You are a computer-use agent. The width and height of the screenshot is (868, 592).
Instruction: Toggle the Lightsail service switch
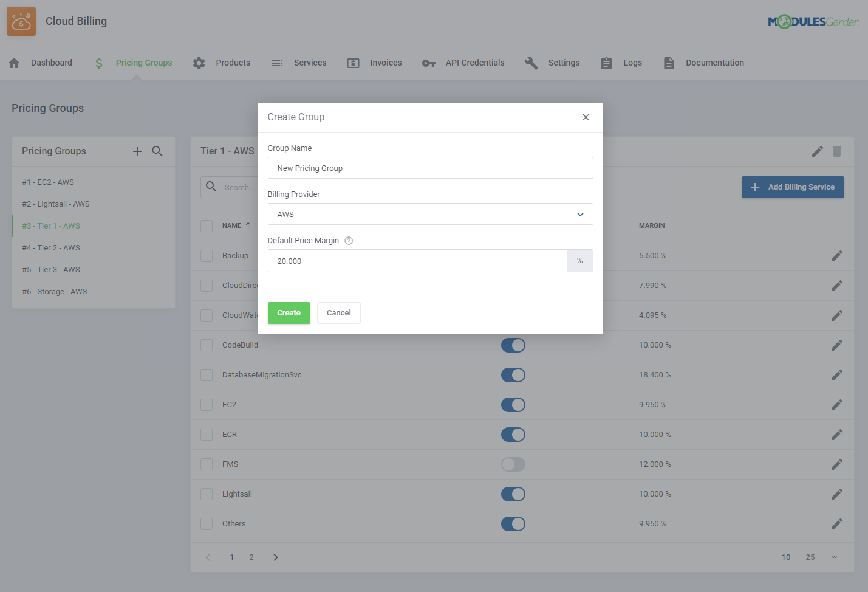tap(513, 494)
